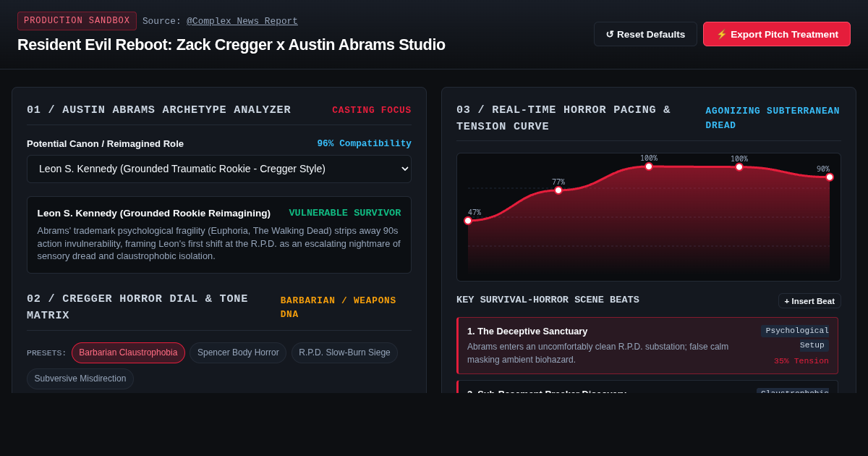The height and width of the screenshot is (456, 868).
Task: Click Cregger Horror Dial & Tone Matrix heading
Action: point(137,307)
